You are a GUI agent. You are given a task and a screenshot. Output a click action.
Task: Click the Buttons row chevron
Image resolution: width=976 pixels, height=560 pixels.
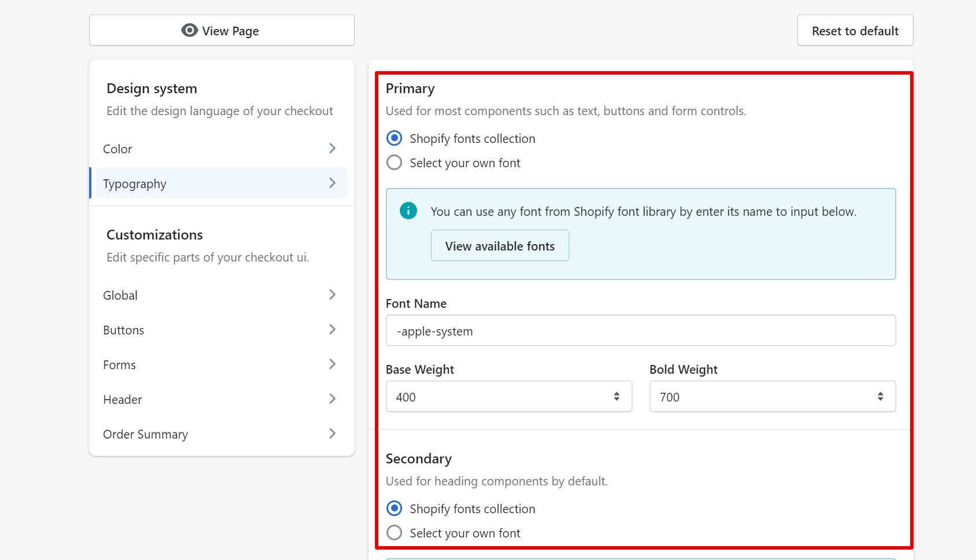(332, 329)
